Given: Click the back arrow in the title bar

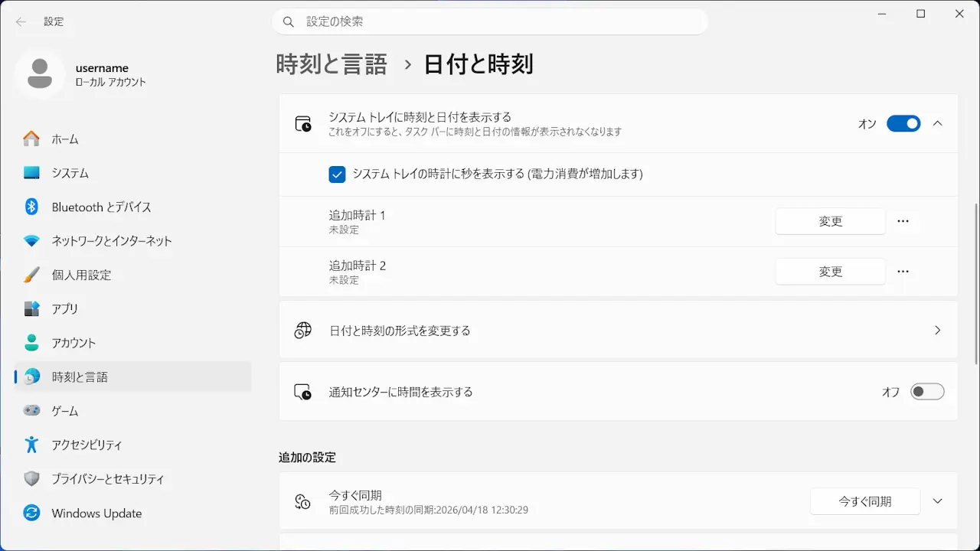Looking at the screenshot, I should pos(21,21).
